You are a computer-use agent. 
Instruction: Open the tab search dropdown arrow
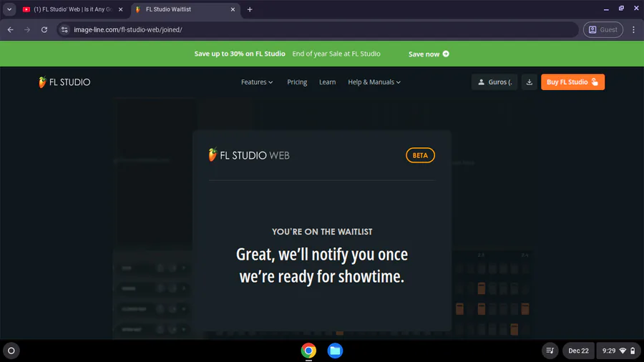[9, 9]
